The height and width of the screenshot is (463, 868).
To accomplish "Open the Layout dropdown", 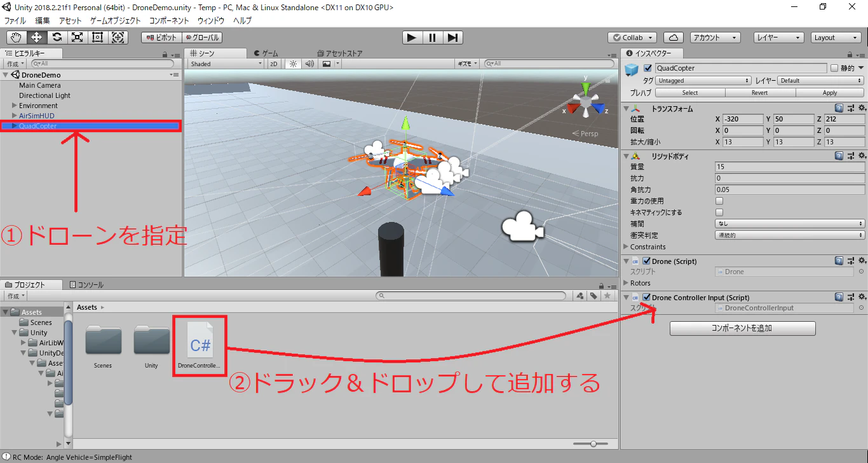I will [x=836, y=38].
